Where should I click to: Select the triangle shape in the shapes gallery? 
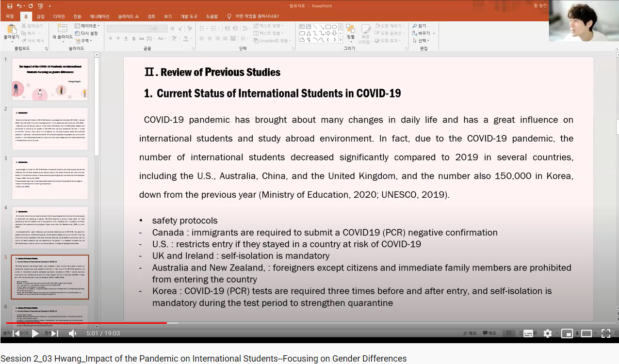click(x=309, y=33)
